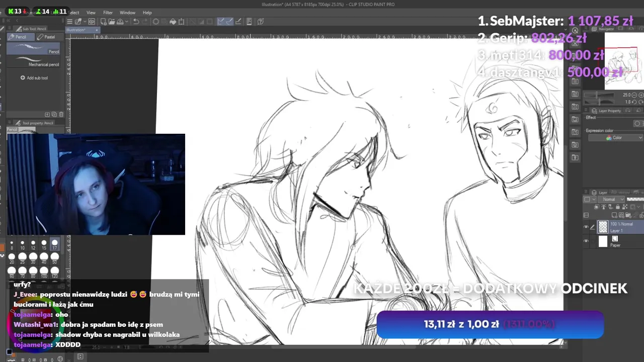Select brush size 120 preset

coord(55,273)
